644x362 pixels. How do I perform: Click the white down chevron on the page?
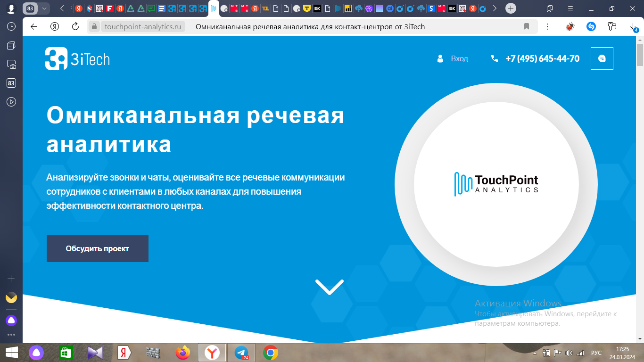pos(329,287)
